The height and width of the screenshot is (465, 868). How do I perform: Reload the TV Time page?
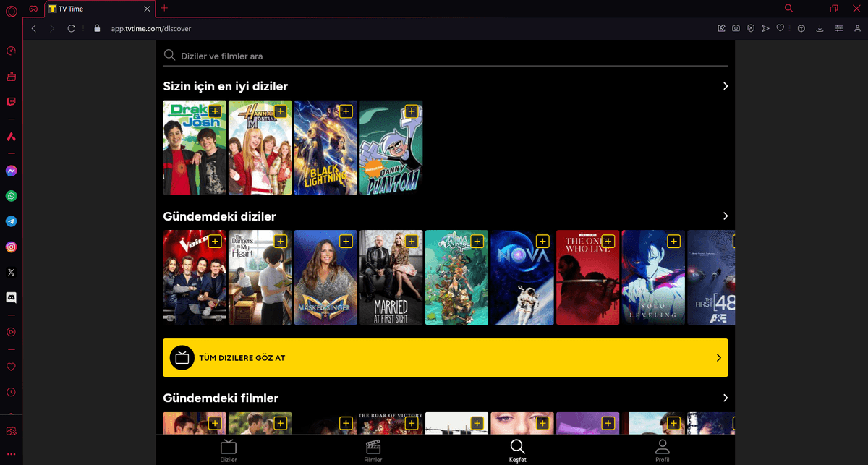(x=71, y=28)
